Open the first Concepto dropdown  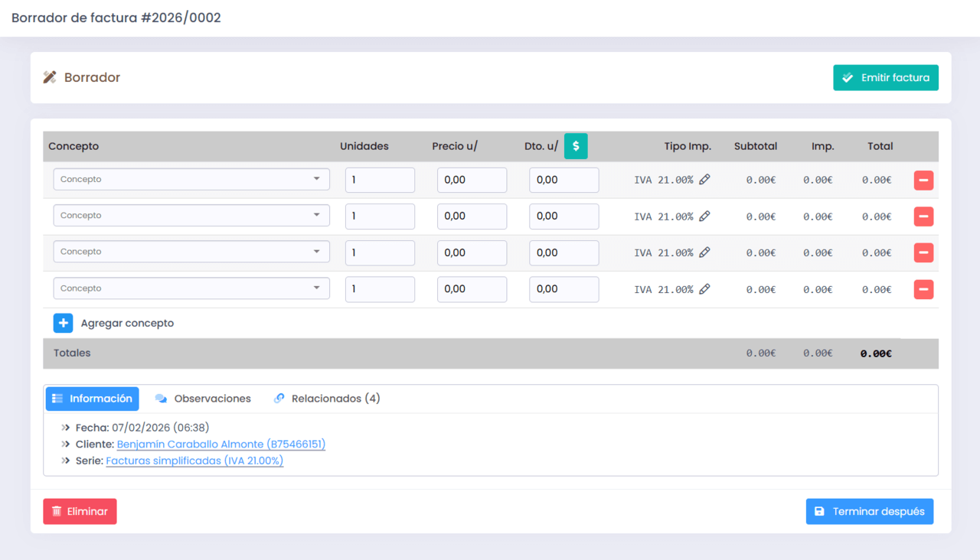pos(191,180)
